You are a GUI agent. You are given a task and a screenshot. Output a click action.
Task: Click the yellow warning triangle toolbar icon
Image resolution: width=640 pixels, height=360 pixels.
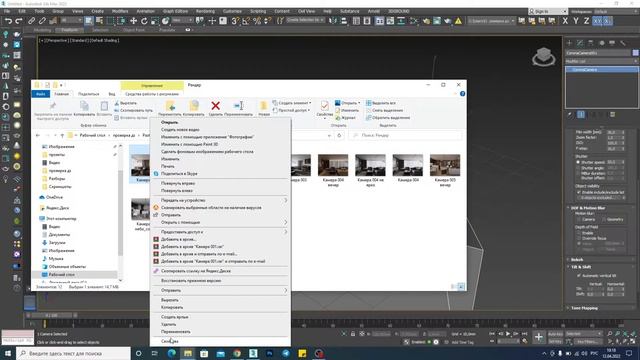458,21
